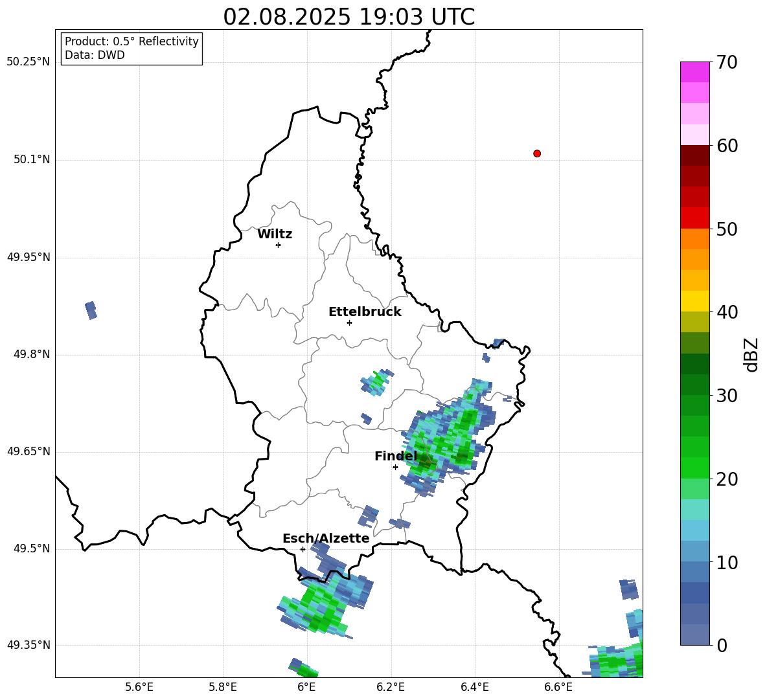Click the 60 value on the colorbar
The width and height of the screenshot is (767, 700).
(727, 146)
